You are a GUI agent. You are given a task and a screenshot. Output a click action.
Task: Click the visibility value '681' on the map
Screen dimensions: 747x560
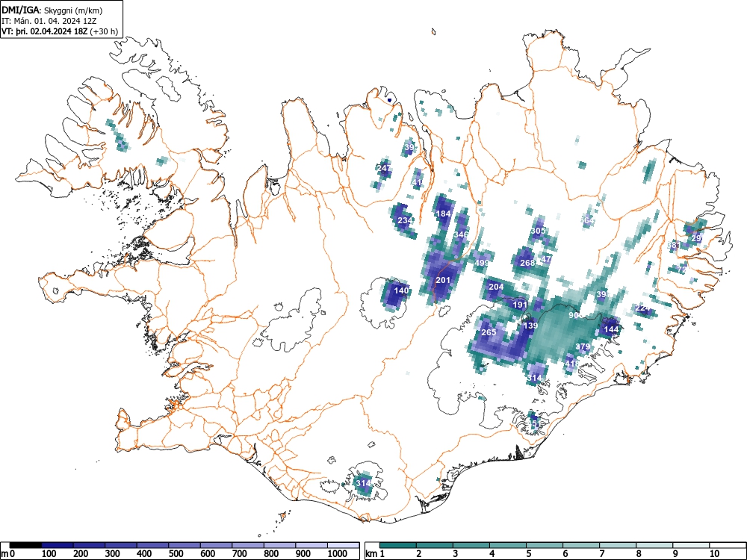(674, 245)
